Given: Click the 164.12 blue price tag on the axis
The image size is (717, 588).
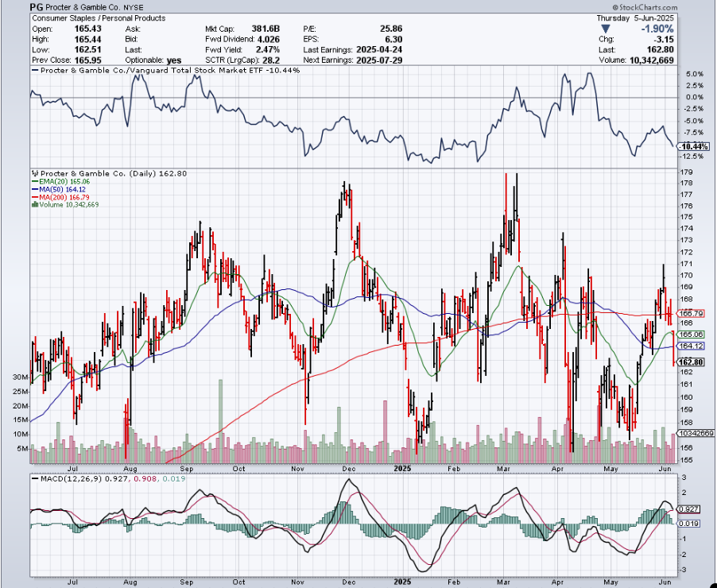Looking at the screenshot, I should click(692, 346).
